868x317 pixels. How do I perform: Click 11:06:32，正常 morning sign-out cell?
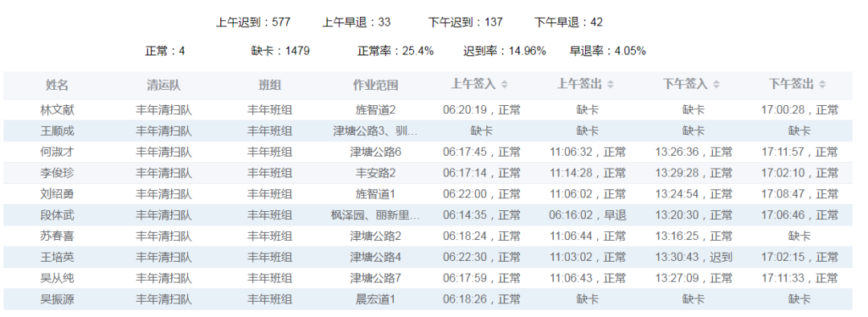point(588,152)
